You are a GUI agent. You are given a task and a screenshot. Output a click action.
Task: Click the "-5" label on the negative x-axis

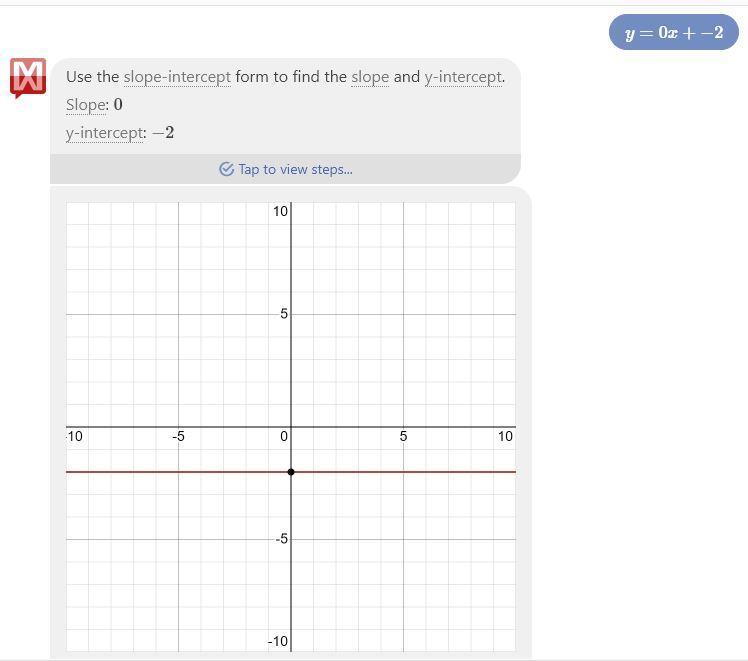click(179, 436)
